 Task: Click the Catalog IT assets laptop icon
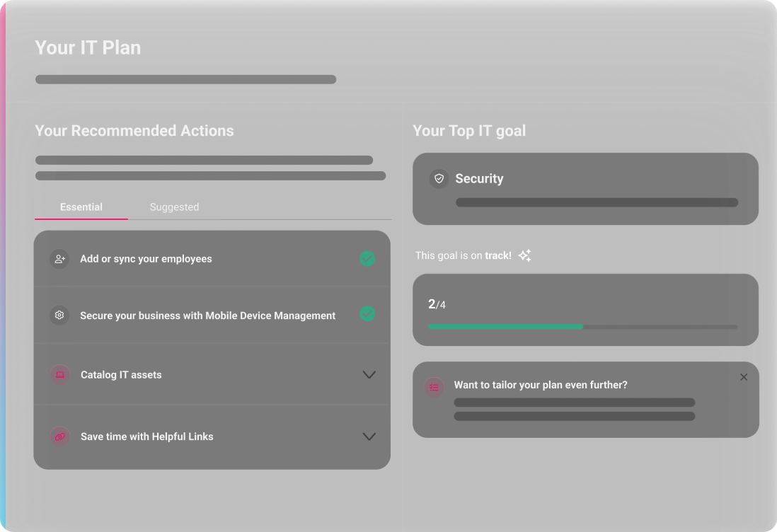coord(59,375)
